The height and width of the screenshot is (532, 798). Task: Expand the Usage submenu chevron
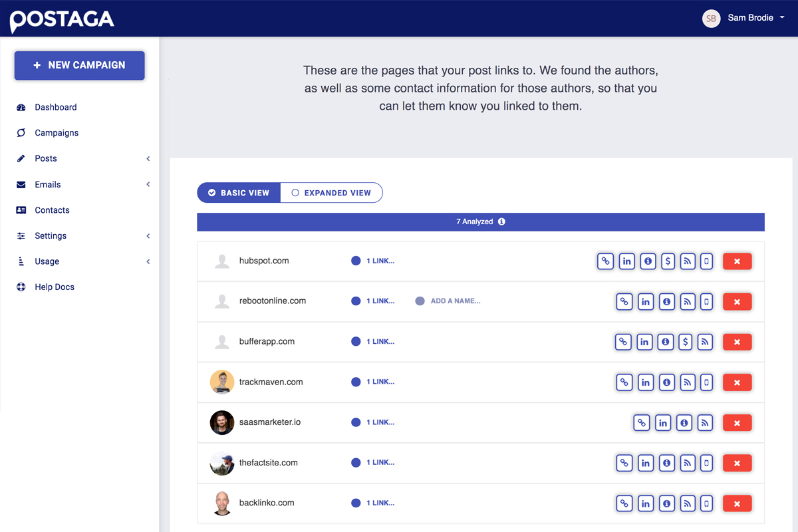coord(148,261)
